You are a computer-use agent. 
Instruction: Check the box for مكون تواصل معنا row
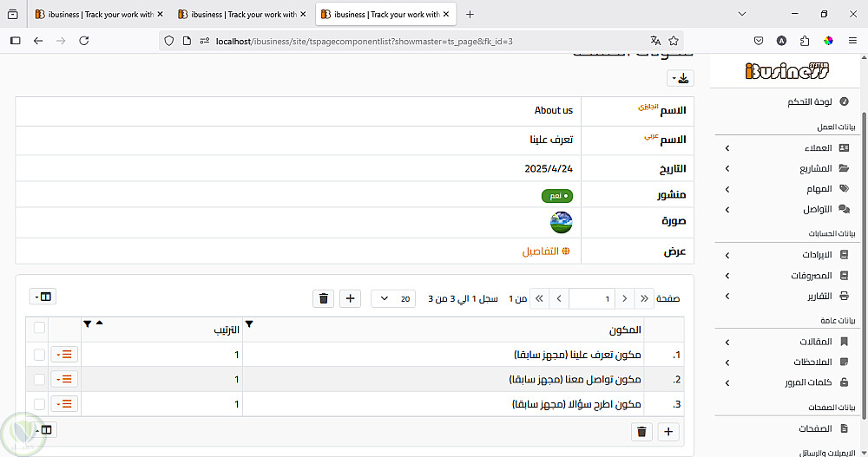click(39, 379)
